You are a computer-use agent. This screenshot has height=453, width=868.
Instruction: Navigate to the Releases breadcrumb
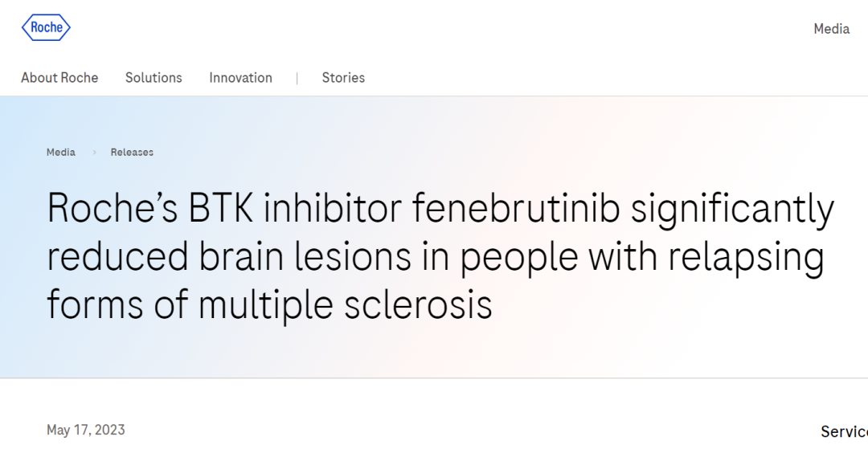132,152
